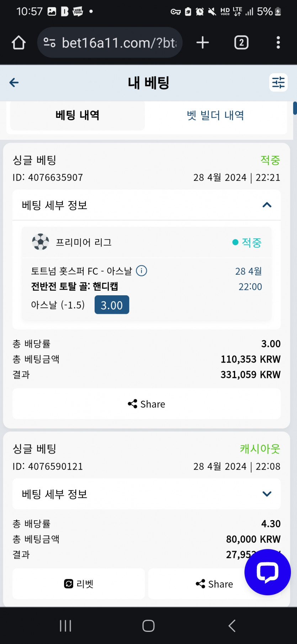Viewport: 297px width, 644px height.
Task: Open the live chat bubble
Action: [x=267, y=572]
